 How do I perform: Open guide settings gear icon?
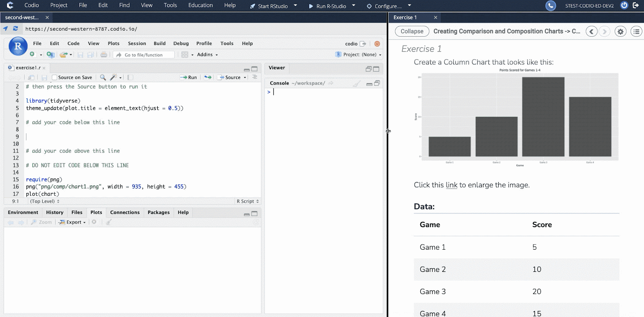621,31
